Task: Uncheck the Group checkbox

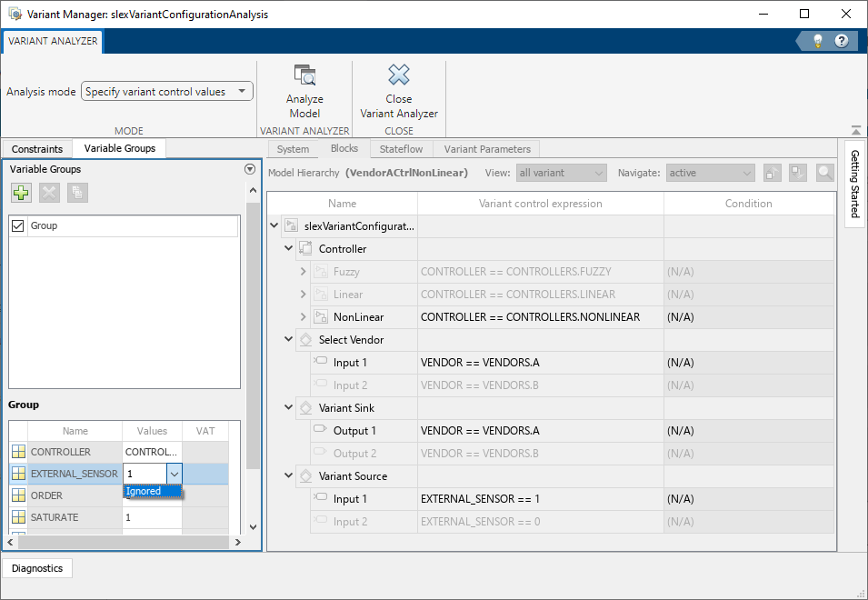Action: pyautogui.click(x=16, y=225)
